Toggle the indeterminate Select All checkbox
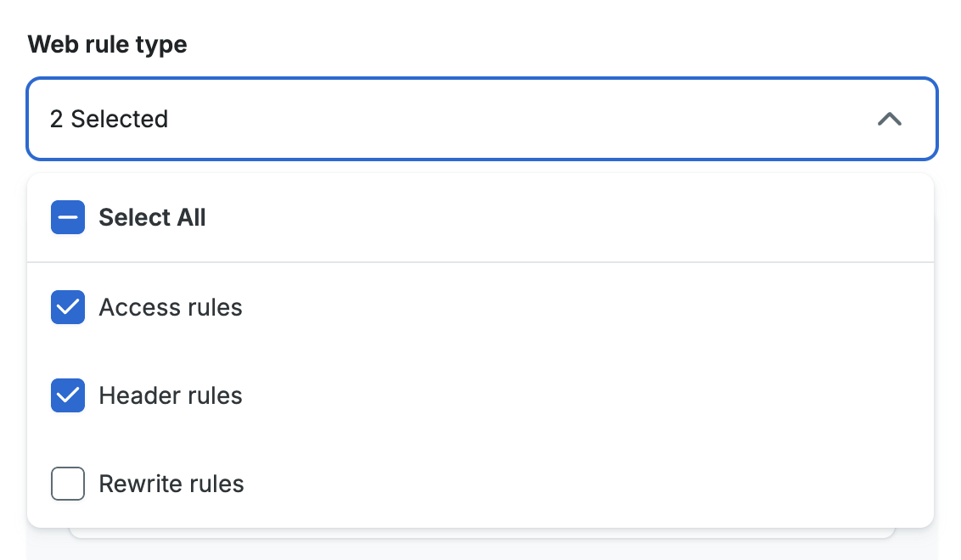The image size is (961, 560). coord(68,218)
